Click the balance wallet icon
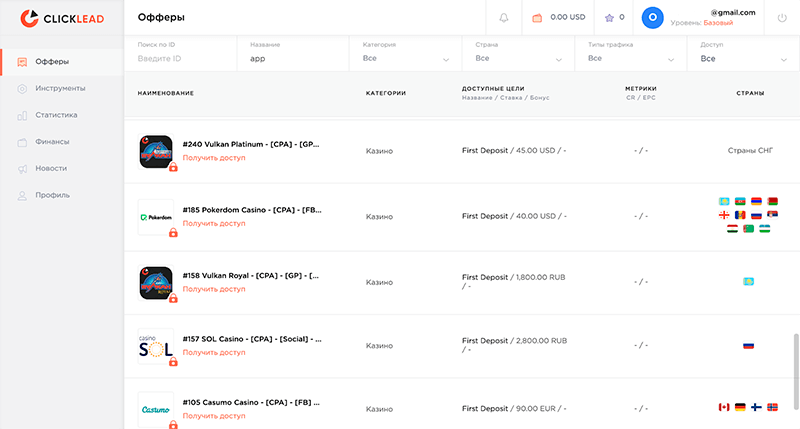The height and width of the screenshot is (429, 800). click(x=537, y=18)
